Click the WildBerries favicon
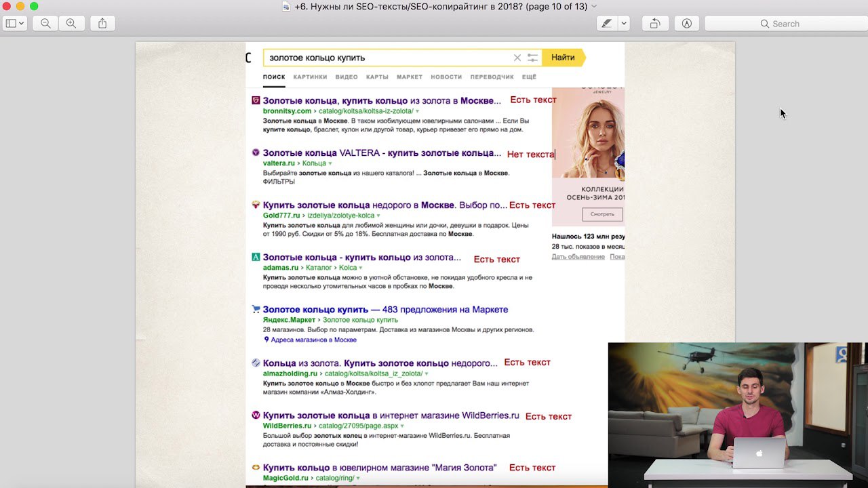The image size is (868, 488). 256,415
